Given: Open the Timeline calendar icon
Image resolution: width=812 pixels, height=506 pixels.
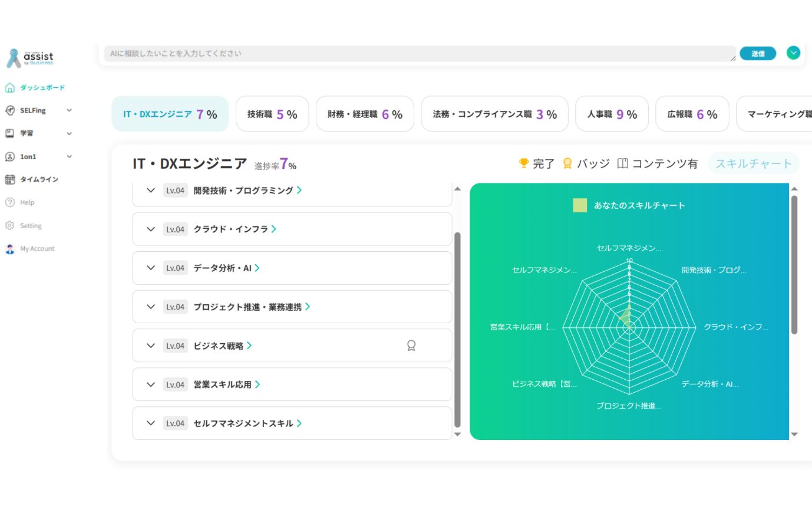Looking at the screenshot, I should 9,179.
